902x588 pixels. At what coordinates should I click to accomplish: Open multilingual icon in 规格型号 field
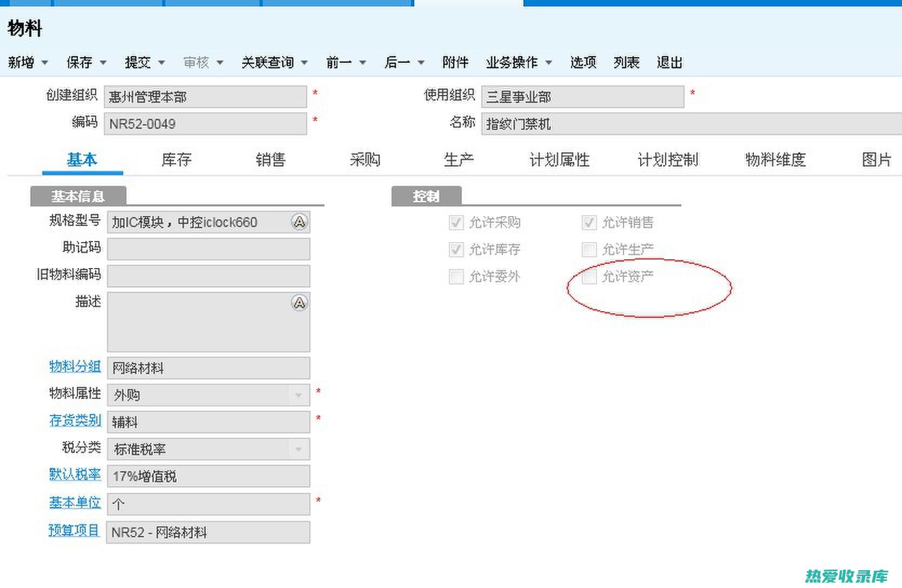click(x=299, y=222)
